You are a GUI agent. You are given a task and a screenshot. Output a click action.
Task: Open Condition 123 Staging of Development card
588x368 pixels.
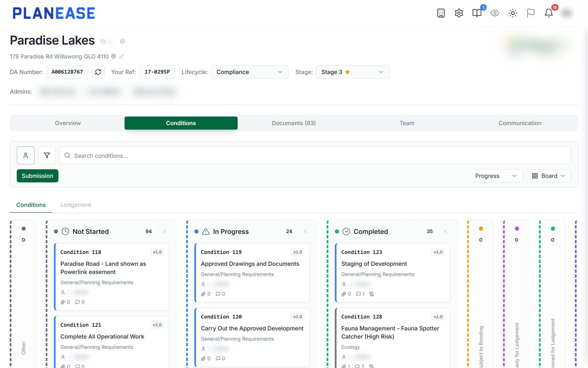pos(392,273)
